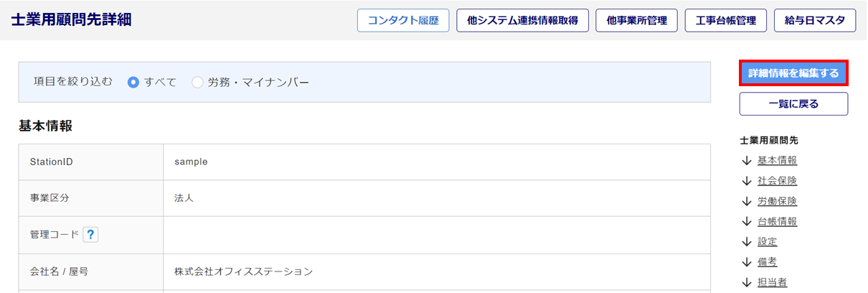Viewport: 868px width, 293px height.
Task: Jump to 台帳情報 section link
Action: click(x=777, y=221)
